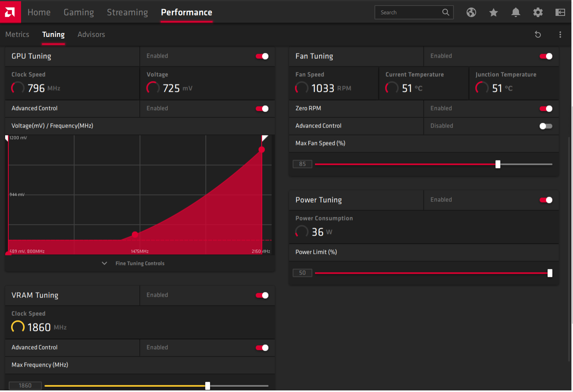
Task: Open settings gear icon
Action: pyautogui.click(x=538, y=12)
